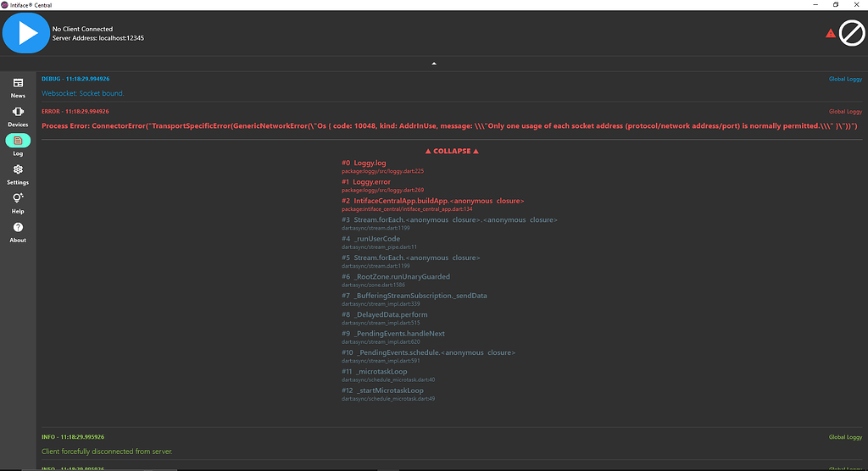Select the #2 IntifaceCentralApp.buildApp stack frame
Screen dimensions: 868x471
pos(432,201)
